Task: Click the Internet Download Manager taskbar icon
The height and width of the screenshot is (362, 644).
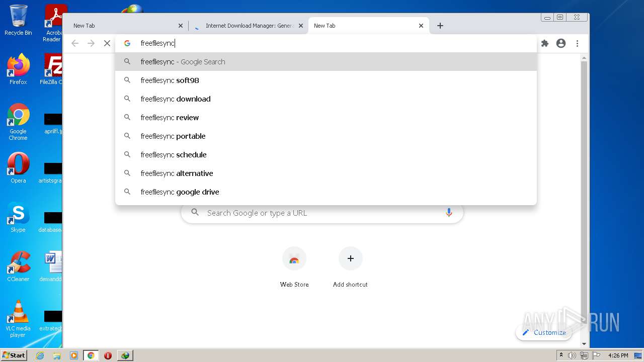Action: point(125,355)
